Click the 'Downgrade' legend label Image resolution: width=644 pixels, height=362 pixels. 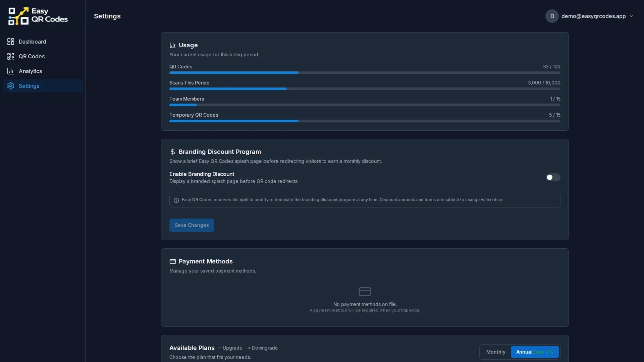(265, 348)
